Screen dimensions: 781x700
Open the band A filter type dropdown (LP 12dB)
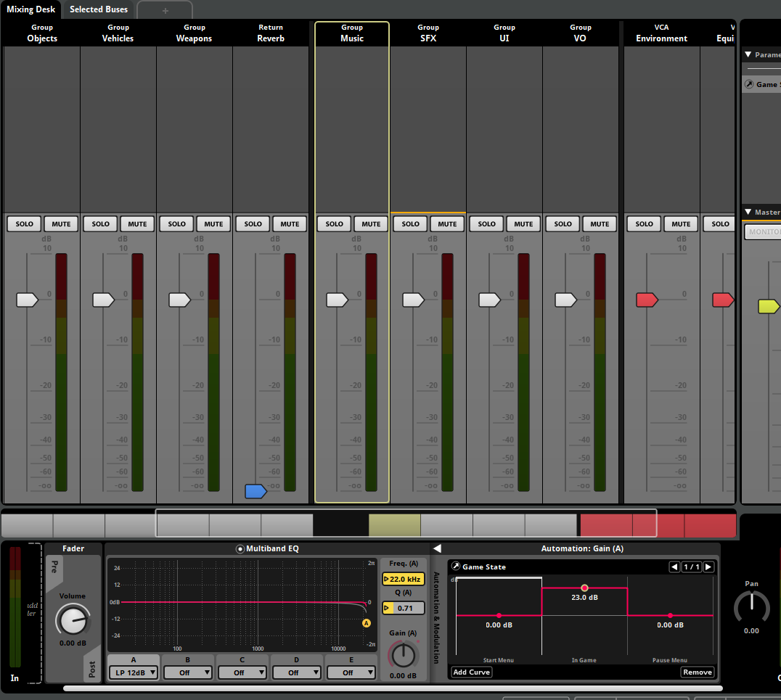point(134,672)
